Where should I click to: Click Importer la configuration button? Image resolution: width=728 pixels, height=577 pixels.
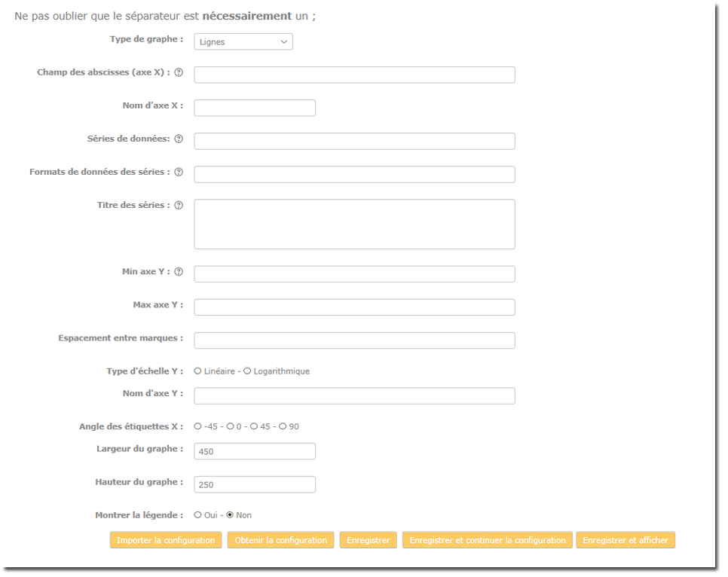[x=166, y=540]
